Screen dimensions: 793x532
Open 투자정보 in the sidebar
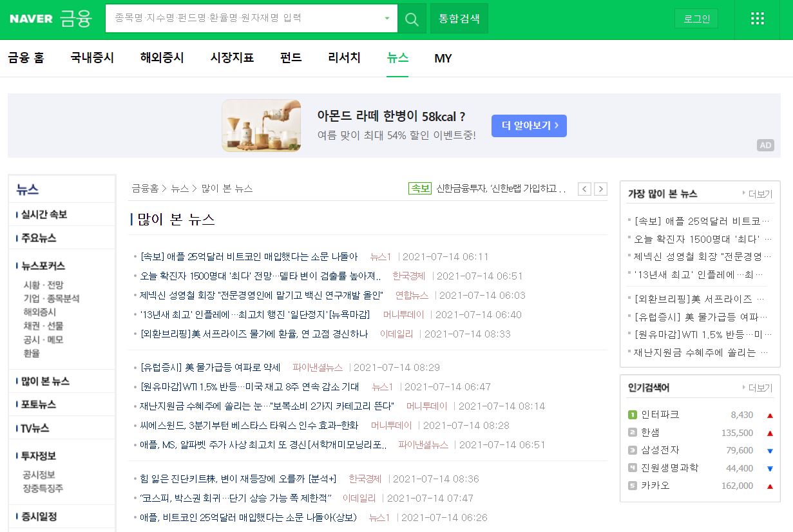coord(39,456)
